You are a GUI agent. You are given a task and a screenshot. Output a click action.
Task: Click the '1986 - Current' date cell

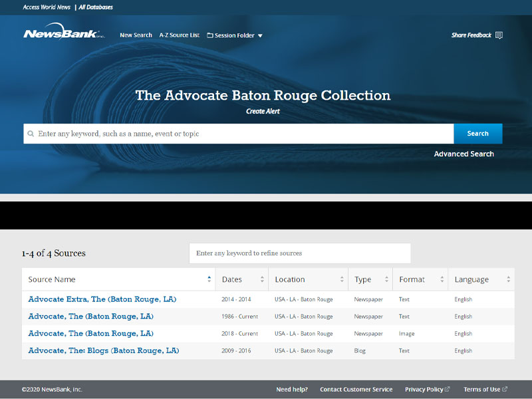239,317
